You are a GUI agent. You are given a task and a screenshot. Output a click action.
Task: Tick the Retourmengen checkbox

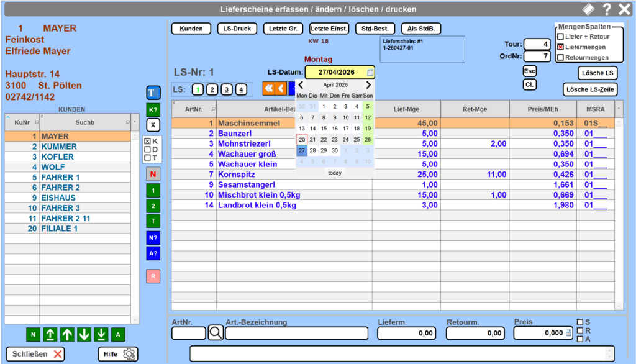[560, 58]
